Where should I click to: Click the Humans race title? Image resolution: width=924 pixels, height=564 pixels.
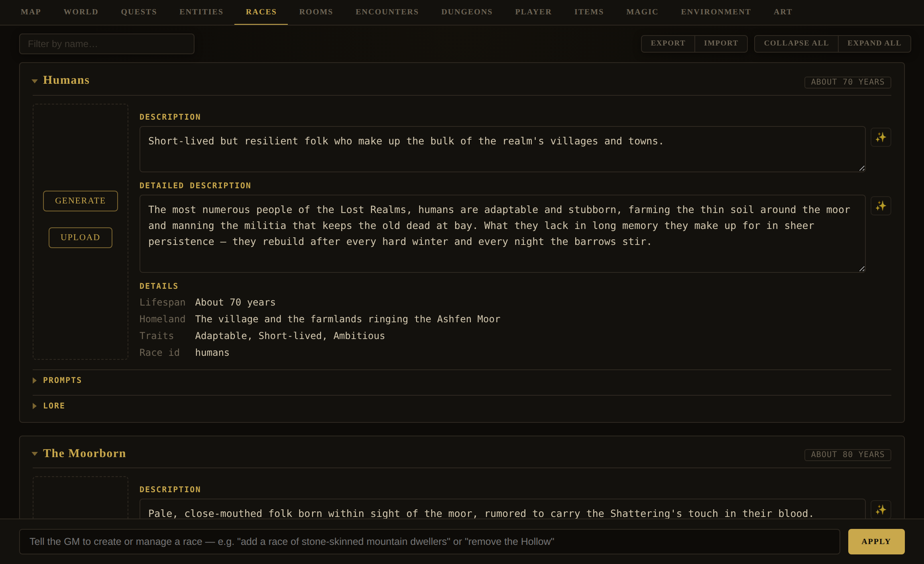click(66, 80)
